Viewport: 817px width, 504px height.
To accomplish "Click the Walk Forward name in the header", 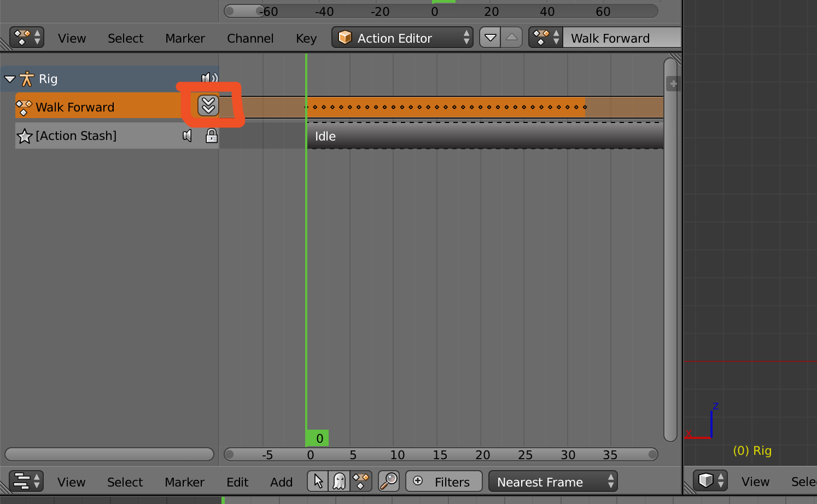I will [610, 38].
